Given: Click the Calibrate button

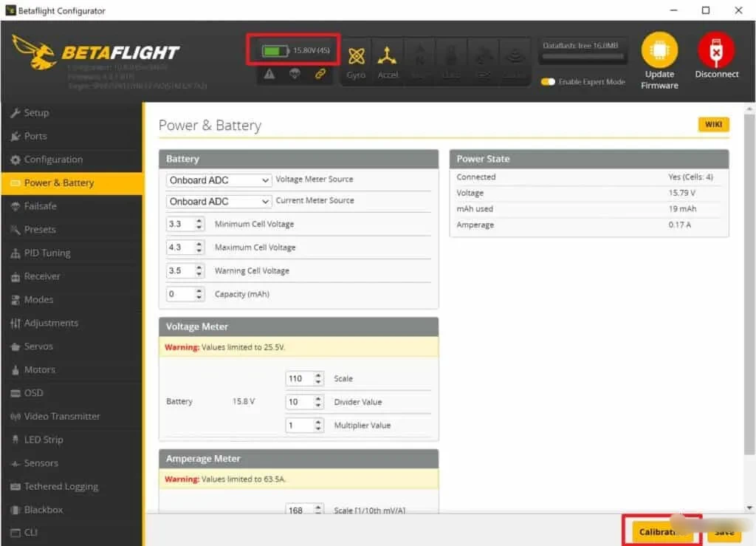Looking at the screenshot, I should tap(662, 531).
